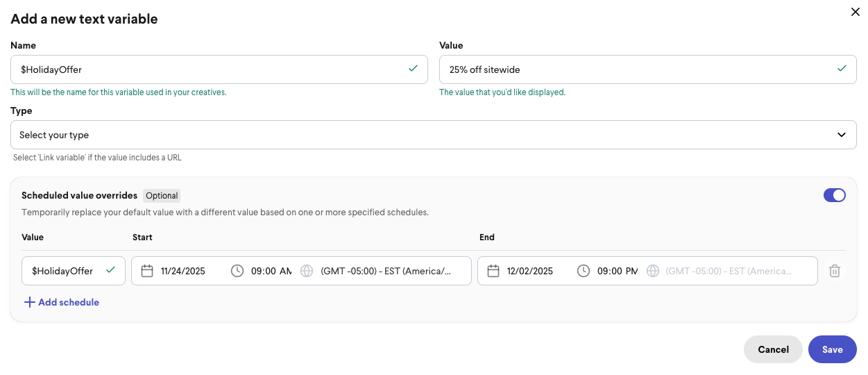Viewport: 868px width, 375px height.
Task: Click the green checkmark in the override Value field
Action: pos(110,270)
